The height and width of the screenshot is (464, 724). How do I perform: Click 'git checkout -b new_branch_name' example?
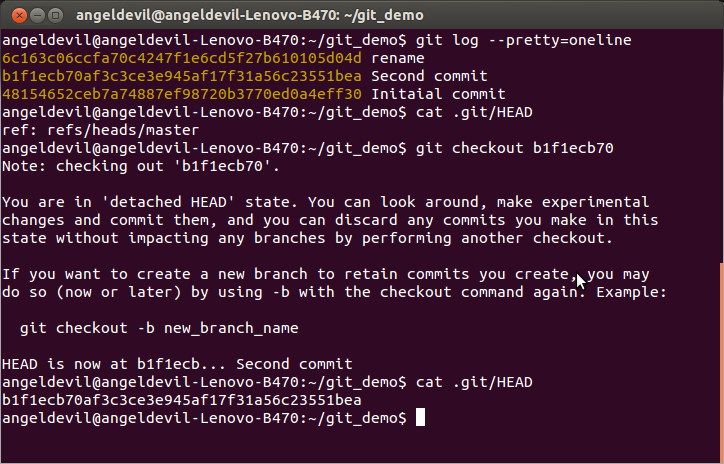coord(158,328)
